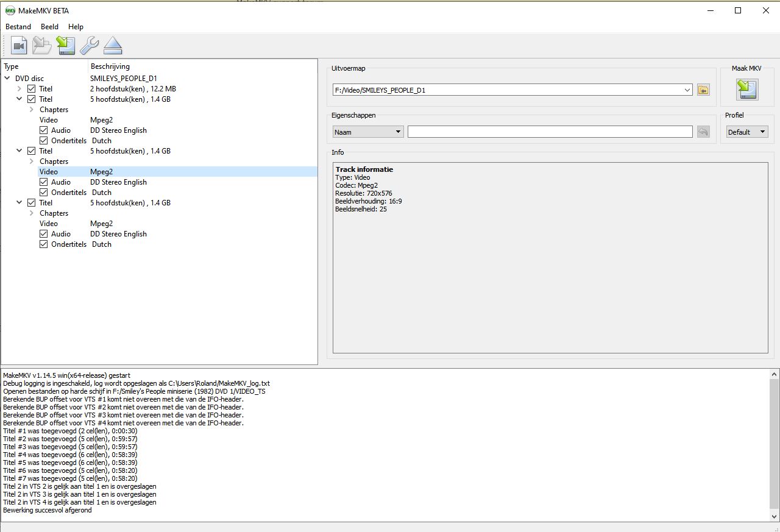
Task: Uncheck Ondertitels in the Titel with highlighted Video
Action: pos(44,193)
